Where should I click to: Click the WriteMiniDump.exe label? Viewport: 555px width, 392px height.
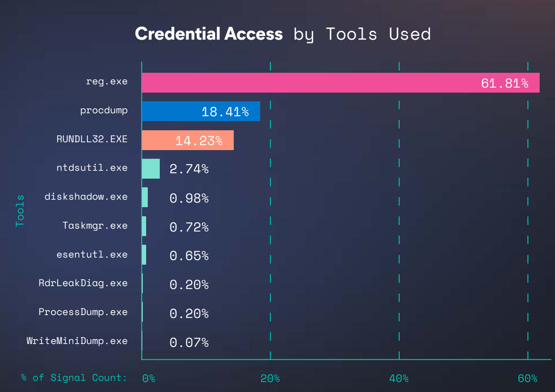pos(77,341)
